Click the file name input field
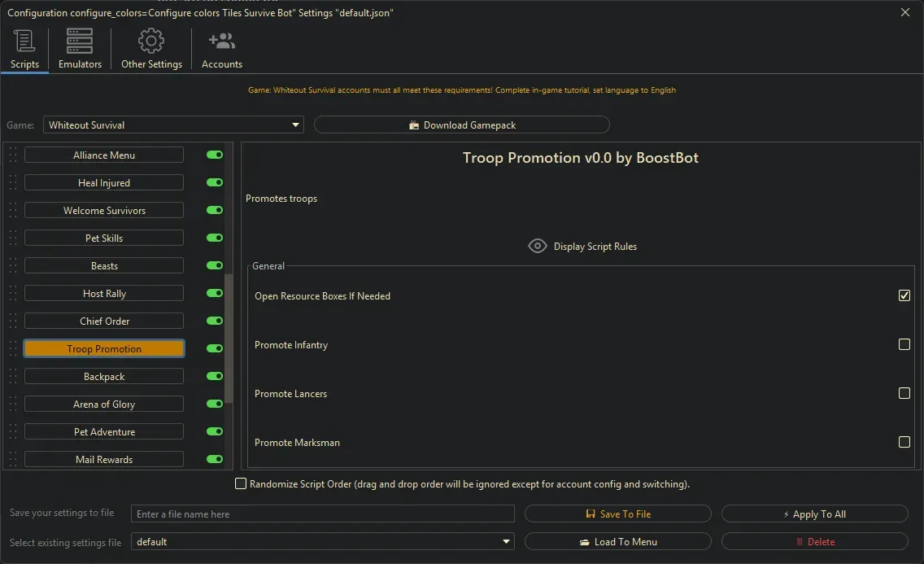This screenshot has height=564, width=924. click(323, 514)
